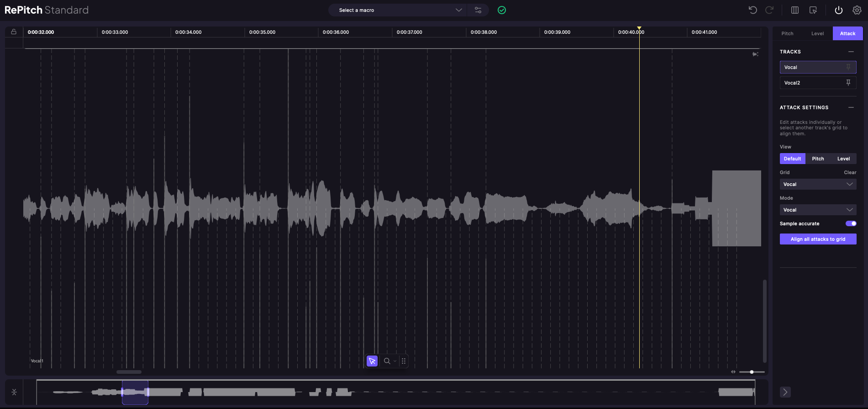Switch to the Pitch tab
The image size is (868, 409).
787,33
